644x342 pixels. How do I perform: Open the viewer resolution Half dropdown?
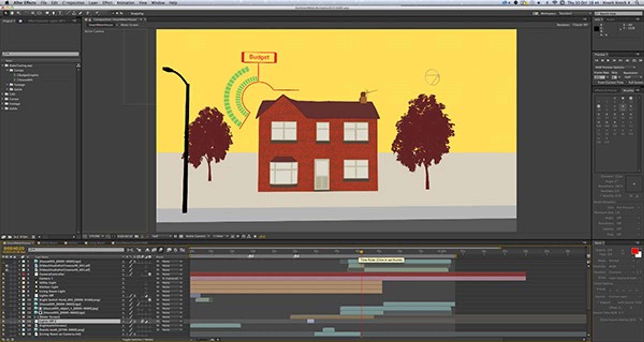tap(161, 236)
